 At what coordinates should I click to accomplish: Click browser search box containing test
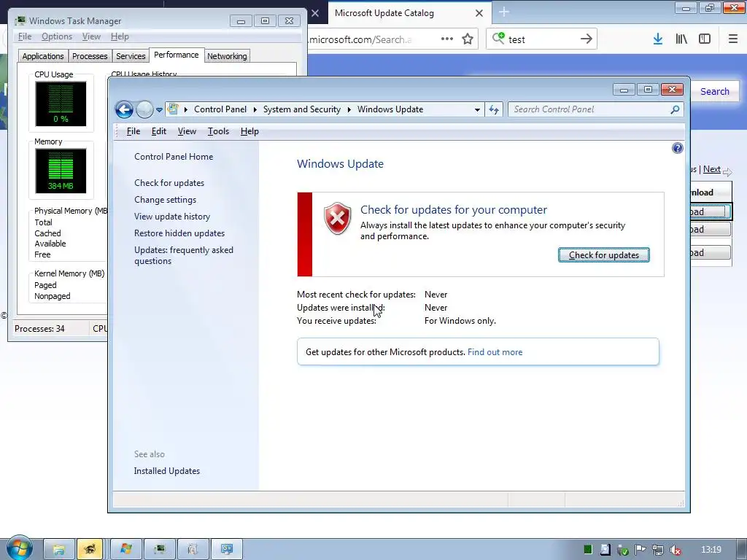(x=542, y=39)
